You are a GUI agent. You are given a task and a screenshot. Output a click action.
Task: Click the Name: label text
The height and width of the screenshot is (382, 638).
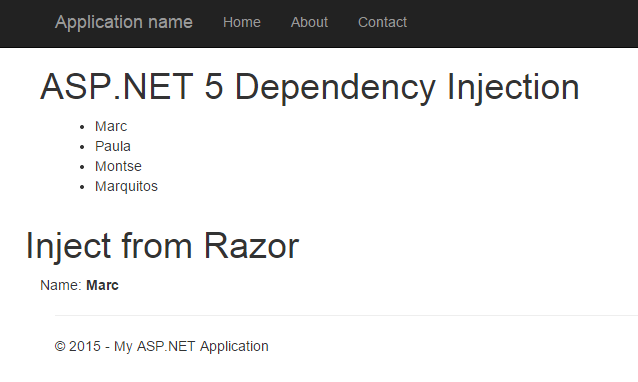[x=61, y=285]
